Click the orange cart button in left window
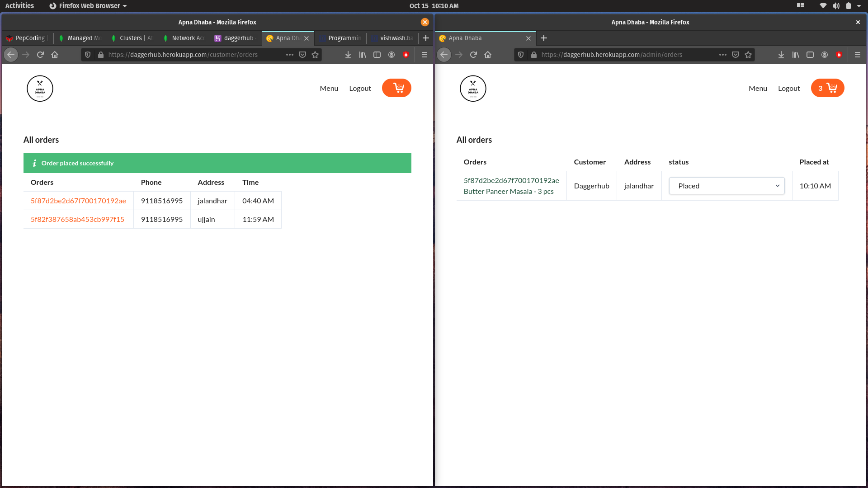 click(396, 88)
